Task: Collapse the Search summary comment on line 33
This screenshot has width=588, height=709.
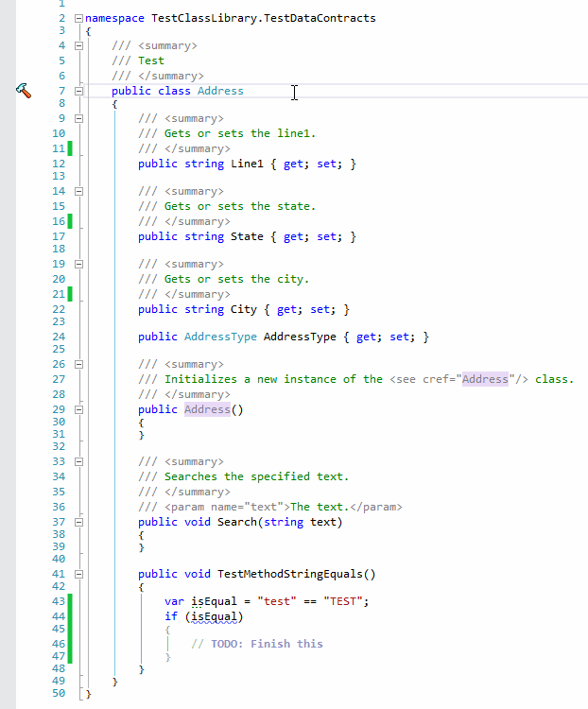Action: pos(78,461)
